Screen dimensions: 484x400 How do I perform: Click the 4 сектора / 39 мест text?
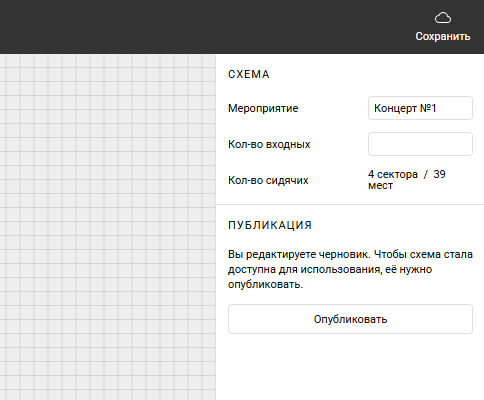point(407,180)
